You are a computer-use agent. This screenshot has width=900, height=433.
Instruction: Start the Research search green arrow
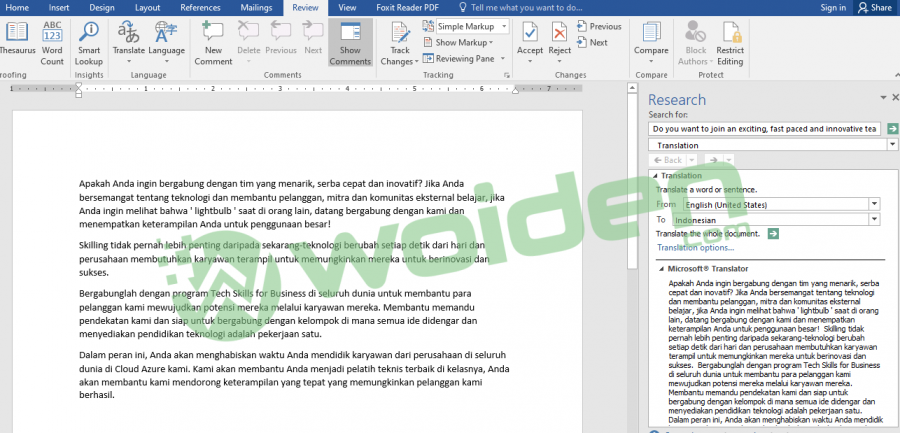click(893, 129)
